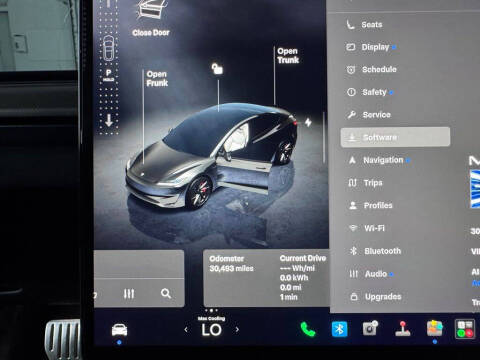Image resolution: width=480 pixels, height=360 pixels.
Task: Increase temperature with right chevron
Action: click(237, 329)
